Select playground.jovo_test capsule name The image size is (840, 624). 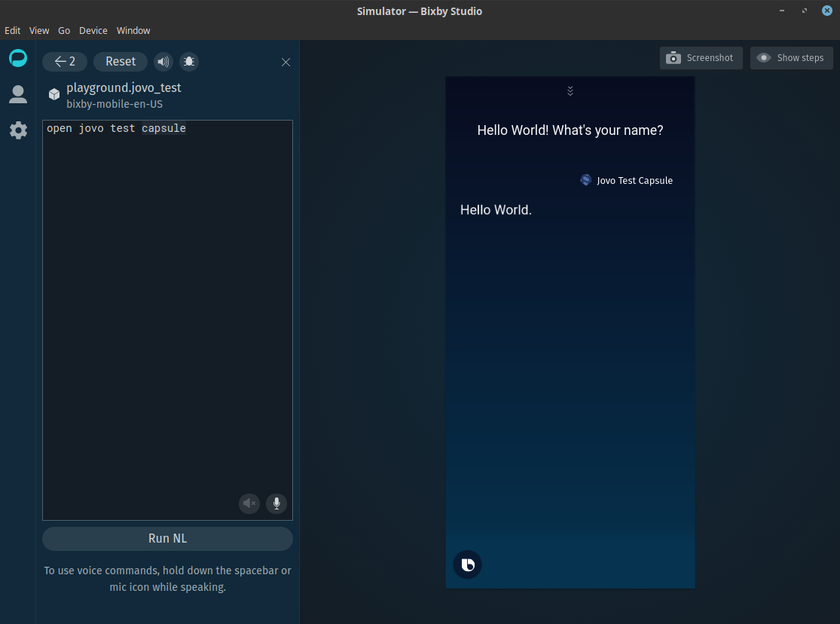tap(124, 87)
